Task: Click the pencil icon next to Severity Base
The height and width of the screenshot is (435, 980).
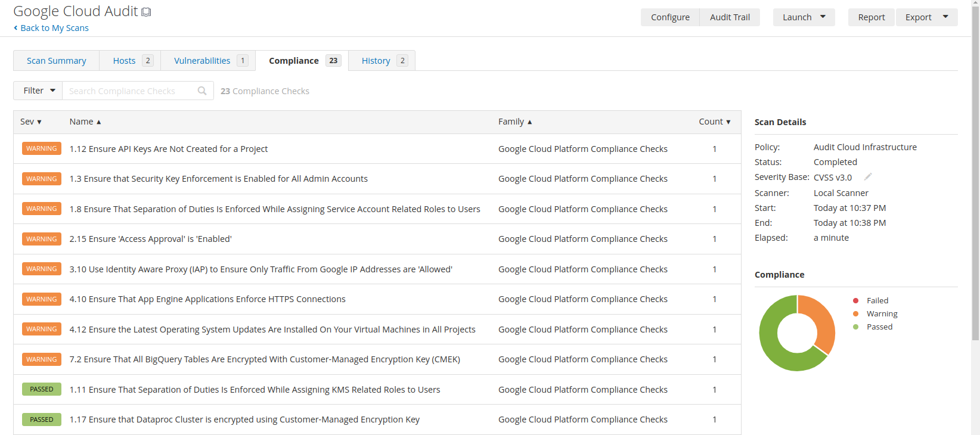Action: tap(868, 176)
